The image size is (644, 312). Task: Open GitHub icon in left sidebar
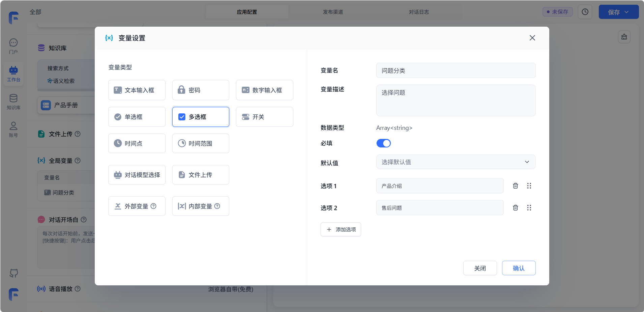13,273
